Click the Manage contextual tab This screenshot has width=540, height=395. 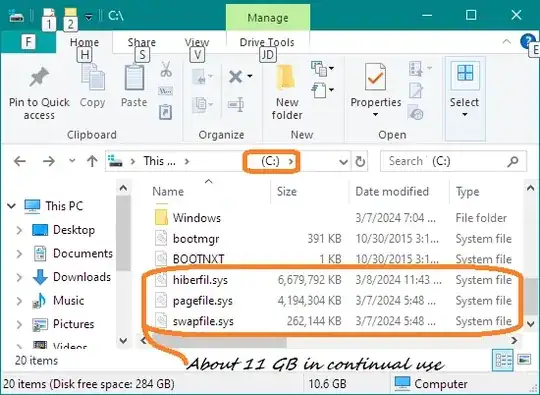[268, 18]
